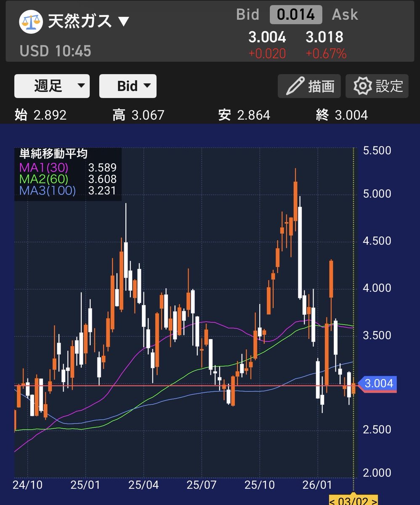Click the 2.000 price axis label
This screenshot has height=505, width=420.
(377, 473)
